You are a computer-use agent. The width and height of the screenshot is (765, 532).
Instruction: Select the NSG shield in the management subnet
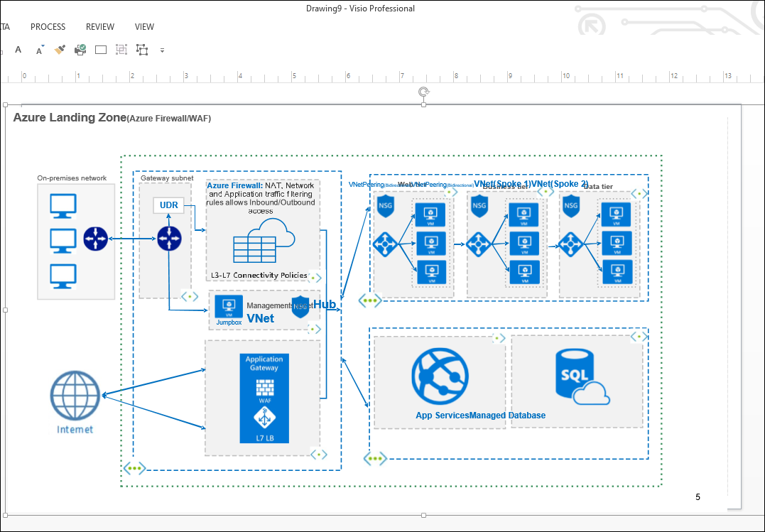click(300, 307)
